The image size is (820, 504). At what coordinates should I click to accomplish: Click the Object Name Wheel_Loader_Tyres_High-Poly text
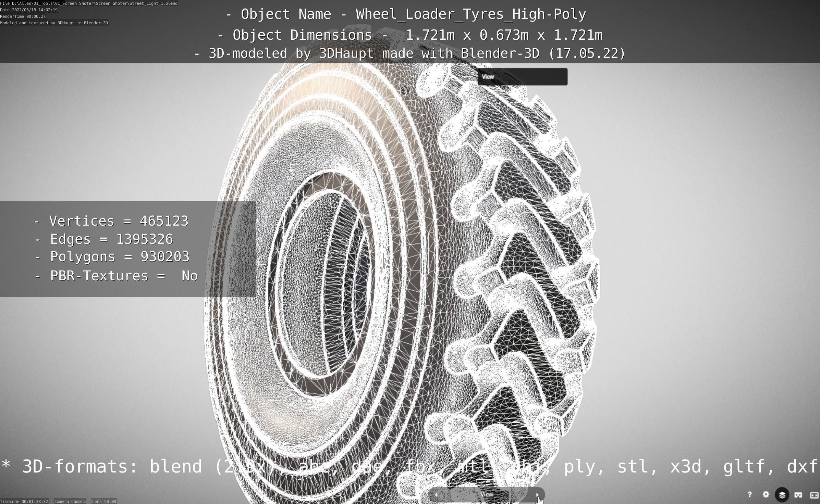point(406,14)
